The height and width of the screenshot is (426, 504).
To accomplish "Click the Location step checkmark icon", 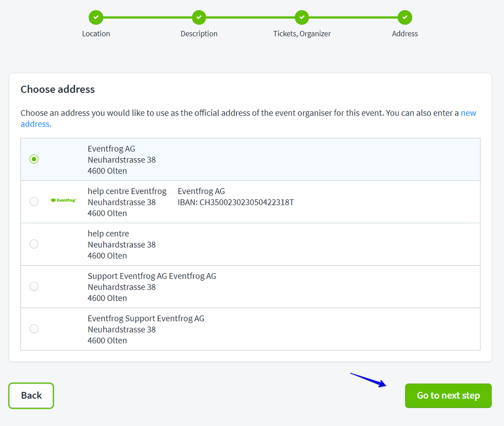I will [x=96, y=18].
